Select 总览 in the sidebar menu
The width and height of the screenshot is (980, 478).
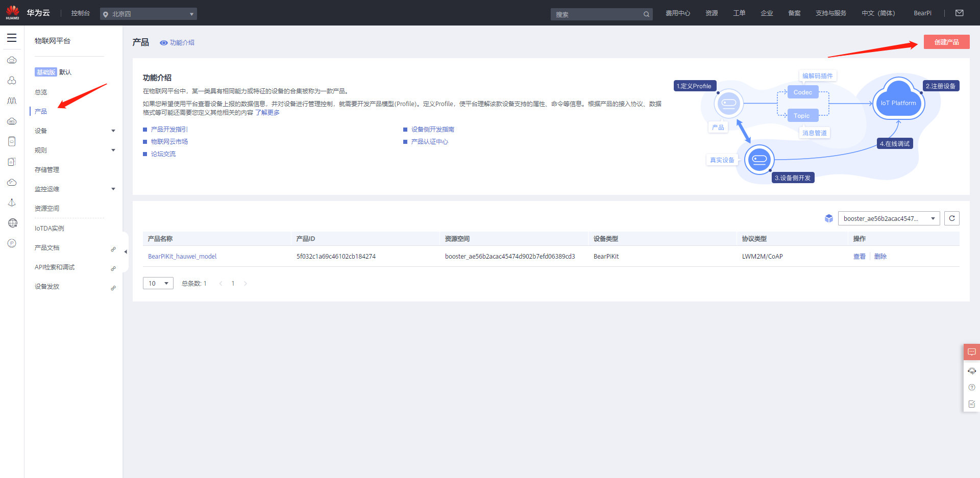[x=41, y=92]
